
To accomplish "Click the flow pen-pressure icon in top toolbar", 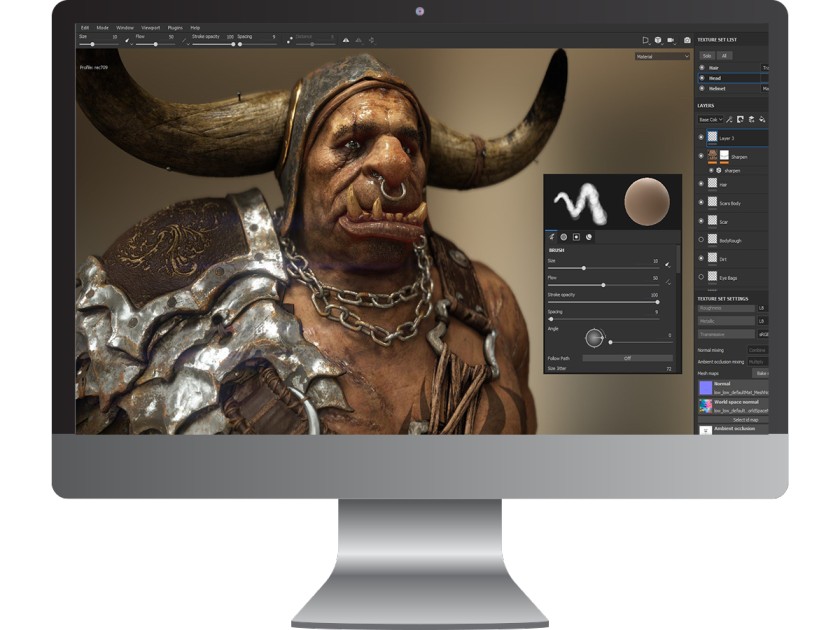I will click(x=184, y=40).
